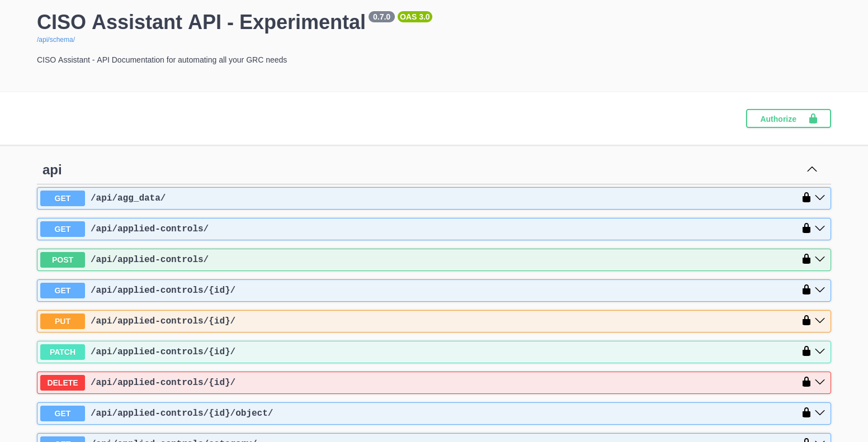Click the POST method badge
Screen dimensions: 868x442
pos(63,260)
